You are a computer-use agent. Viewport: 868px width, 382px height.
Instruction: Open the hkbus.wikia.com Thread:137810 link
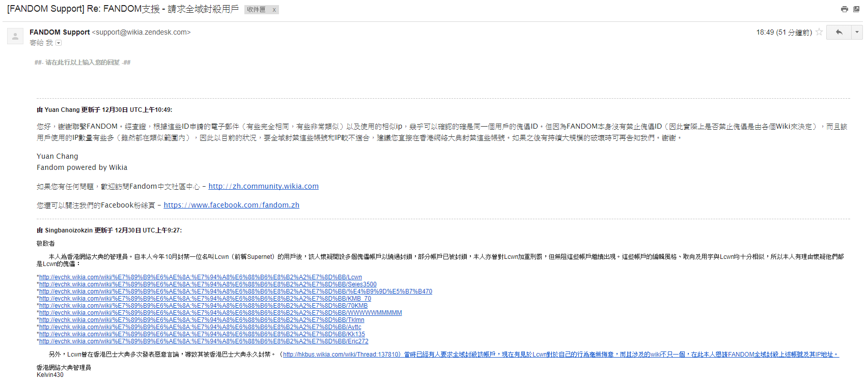pyautogui.click(x=341, y=355)
